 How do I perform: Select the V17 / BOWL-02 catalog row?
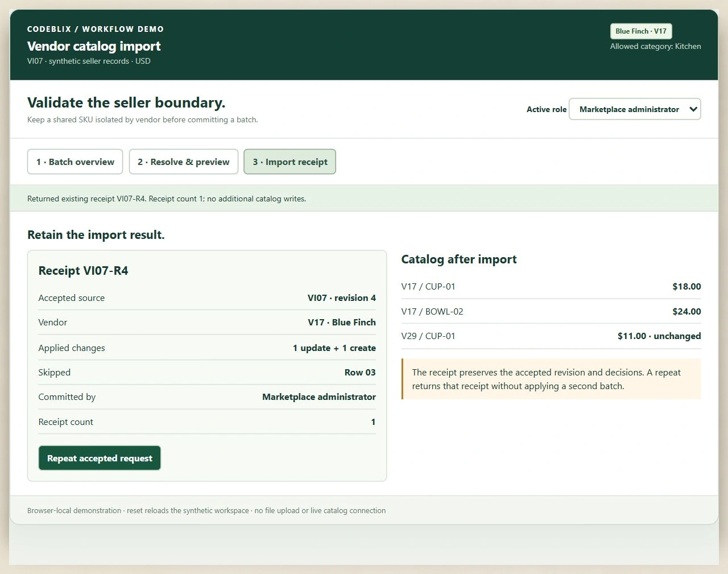[x=551, y=312]
